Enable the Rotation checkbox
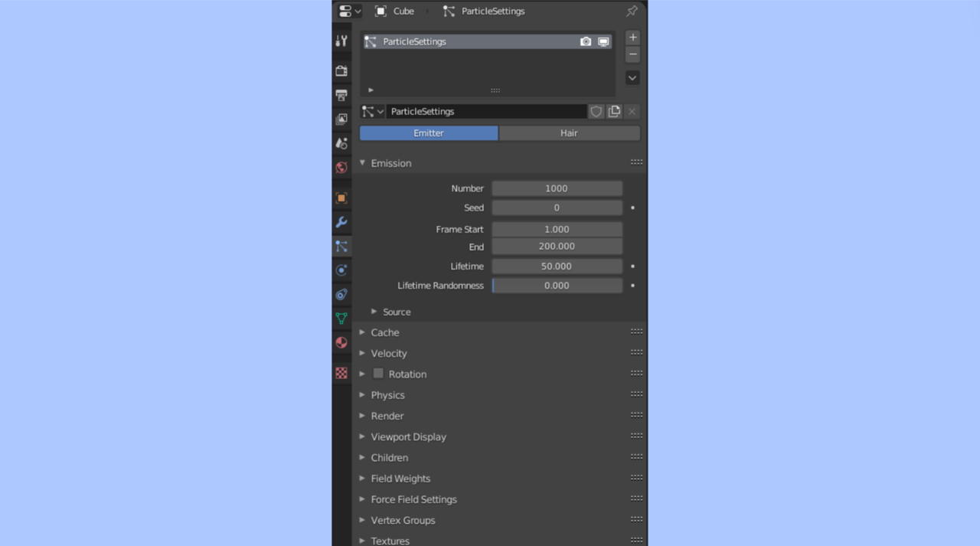Screen dimensions: 980x546 (x=378, y=374)
